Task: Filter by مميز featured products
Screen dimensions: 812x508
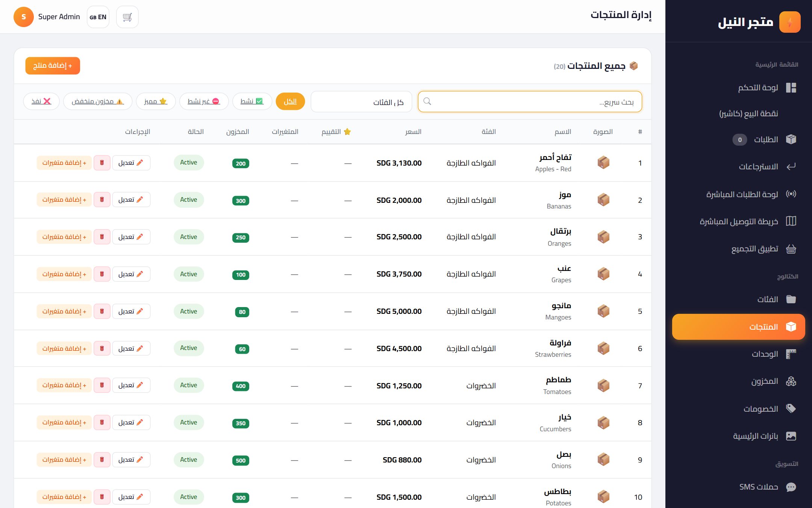Action: point(156,102)
